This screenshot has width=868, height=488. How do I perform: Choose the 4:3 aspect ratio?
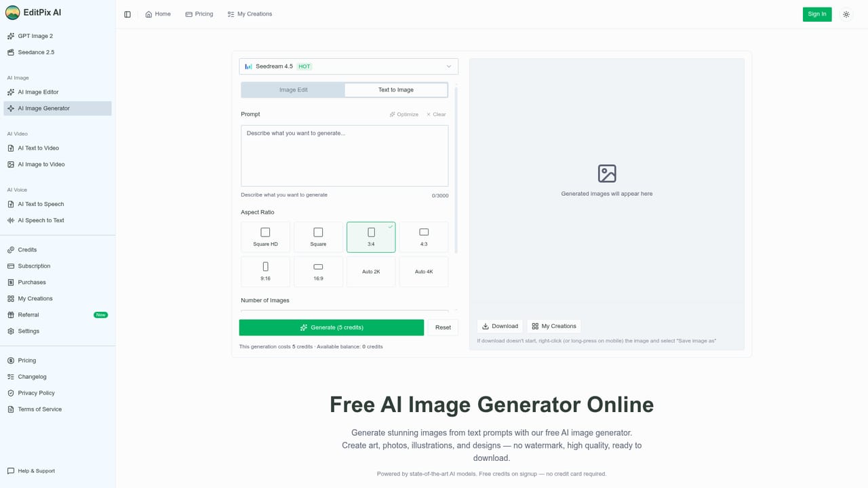424,237
